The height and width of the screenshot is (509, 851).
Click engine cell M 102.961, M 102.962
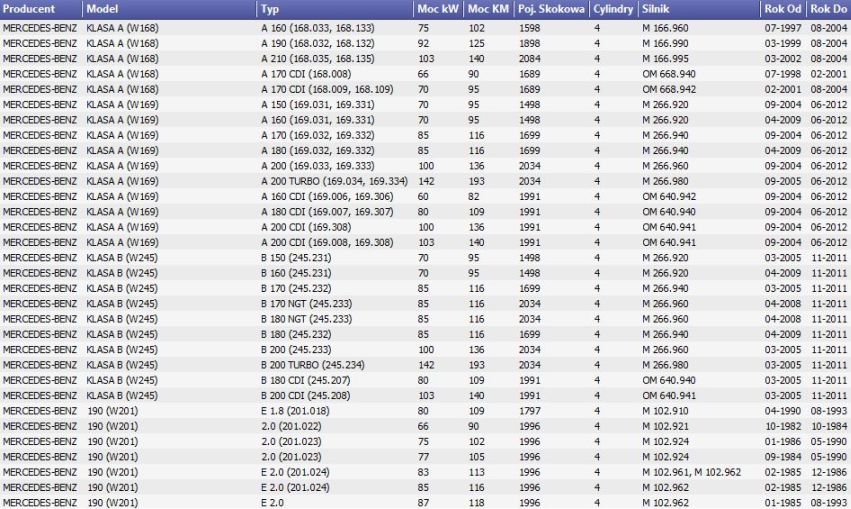[691, 472]
